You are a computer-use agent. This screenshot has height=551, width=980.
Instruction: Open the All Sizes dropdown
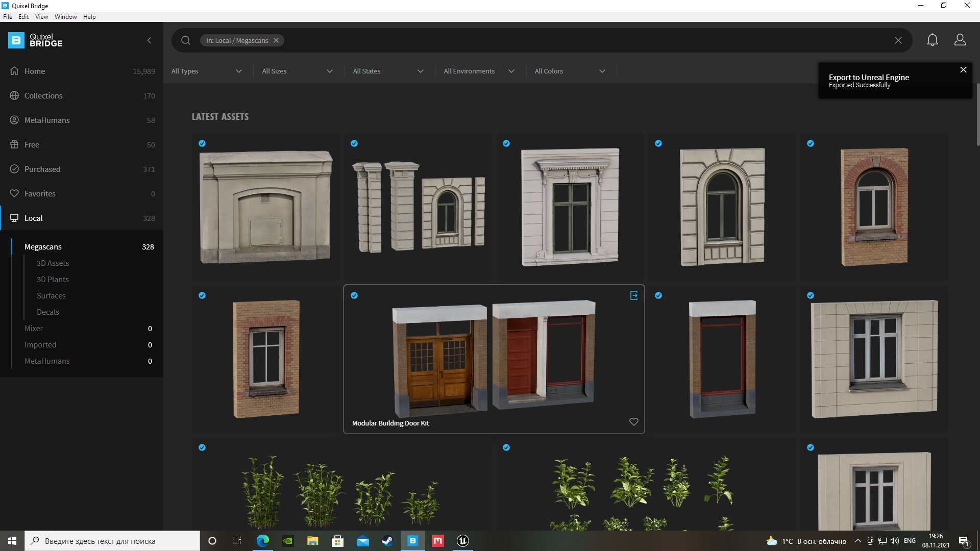pos(298,71)
